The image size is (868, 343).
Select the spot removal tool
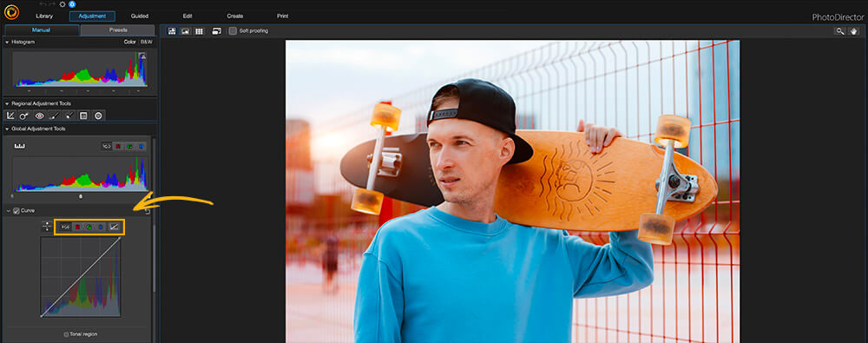(24, 115)
